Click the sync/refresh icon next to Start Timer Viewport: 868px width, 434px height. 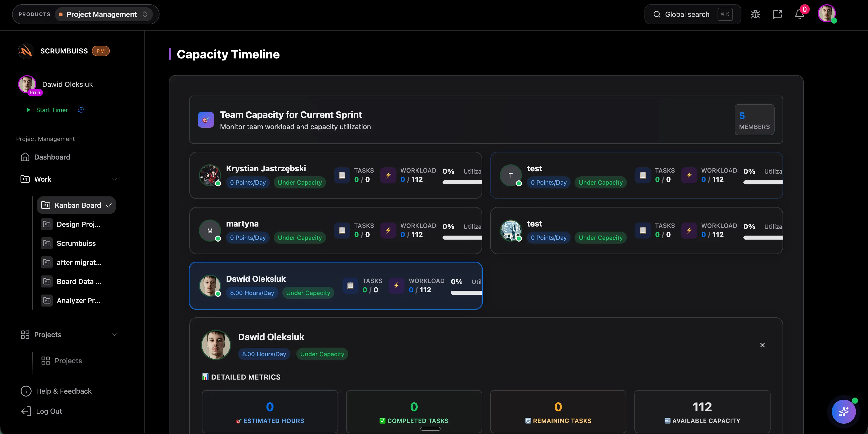(81, 110)
